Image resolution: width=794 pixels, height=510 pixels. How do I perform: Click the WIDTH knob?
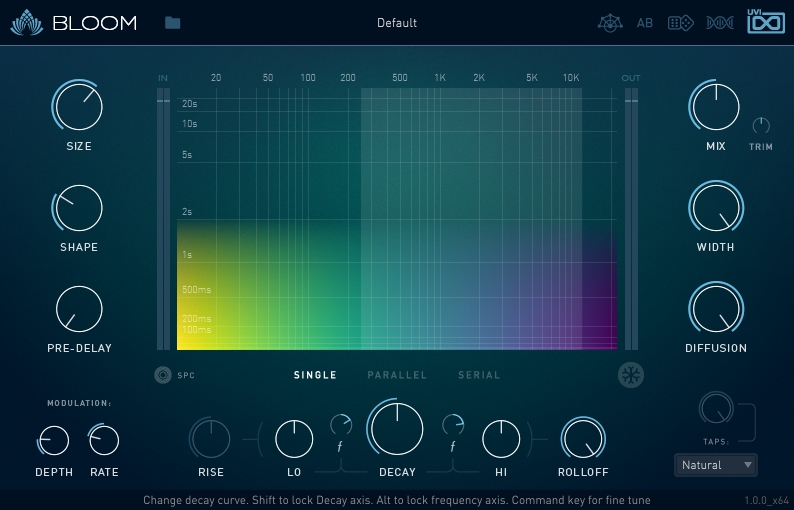(716, 208)
